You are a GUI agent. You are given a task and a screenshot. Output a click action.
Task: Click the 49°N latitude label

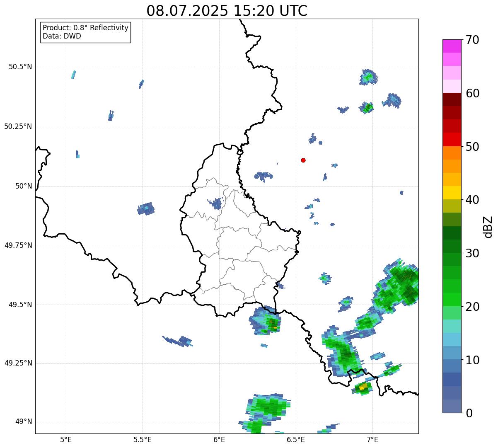[x=24, y=422]
